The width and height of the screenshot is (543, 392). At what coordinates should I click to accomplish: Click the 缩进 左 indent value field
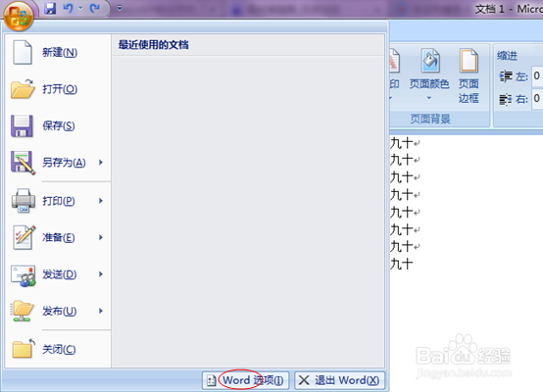(x=537, y=75)
